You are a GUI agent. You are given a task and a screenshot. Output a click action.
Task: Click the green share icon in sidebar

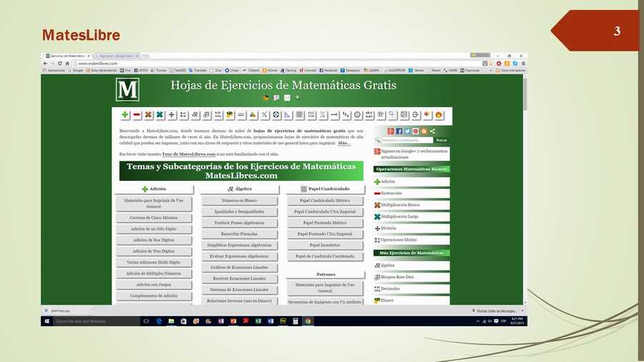tap(432, 132)
